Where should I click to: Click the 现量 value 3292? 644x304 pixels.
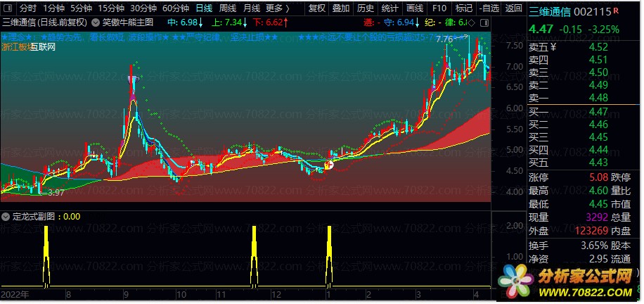click(595, 217)
